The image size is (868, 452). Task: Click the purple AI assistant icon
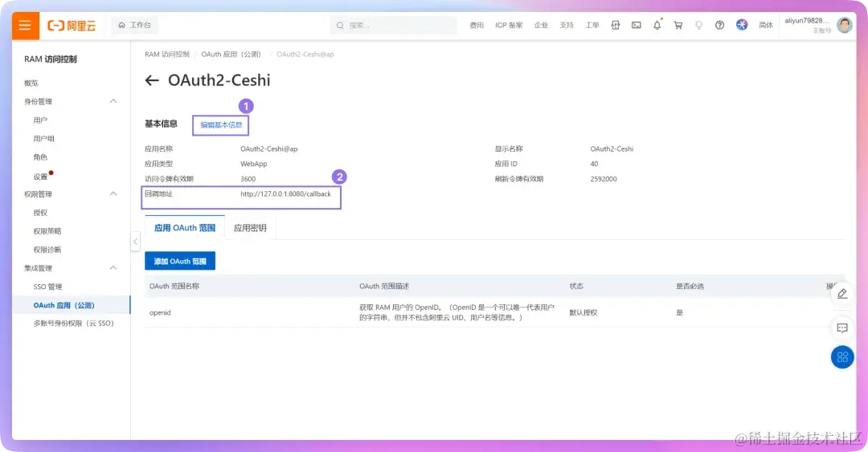click(742, 25)
